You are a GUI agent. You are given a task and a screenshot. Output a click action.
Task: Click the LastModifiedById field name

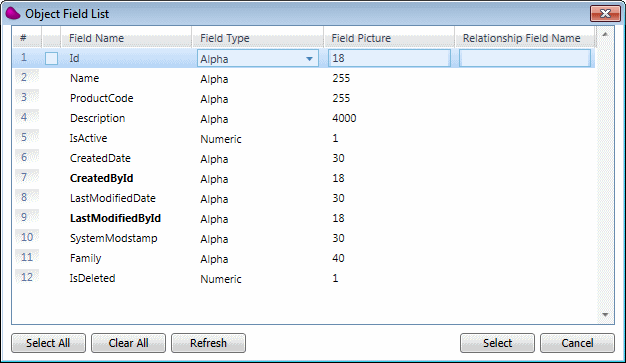tap(115, 218)
